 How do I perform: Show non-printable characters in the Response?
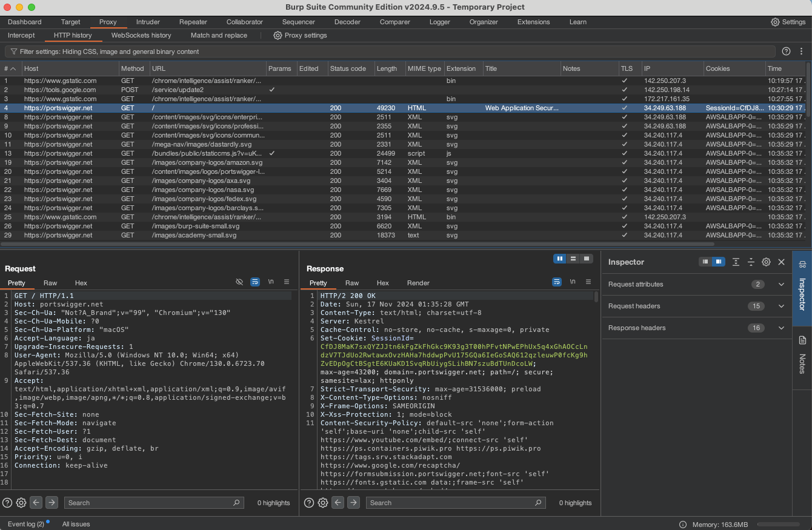[x=571, y=282]
